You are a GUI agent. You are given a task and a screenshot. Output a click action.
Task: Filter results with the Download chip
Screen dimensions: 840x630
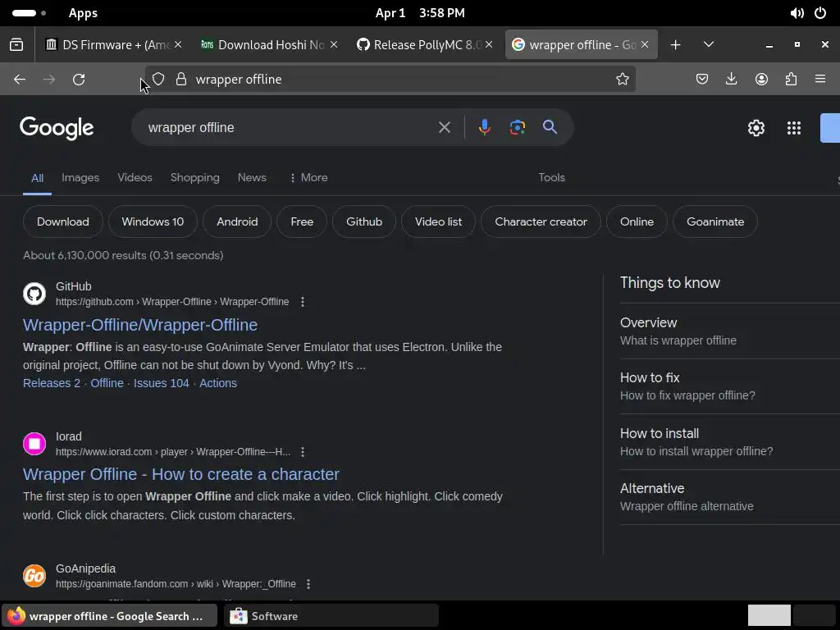pyautogui.click(x=62, y=221)
